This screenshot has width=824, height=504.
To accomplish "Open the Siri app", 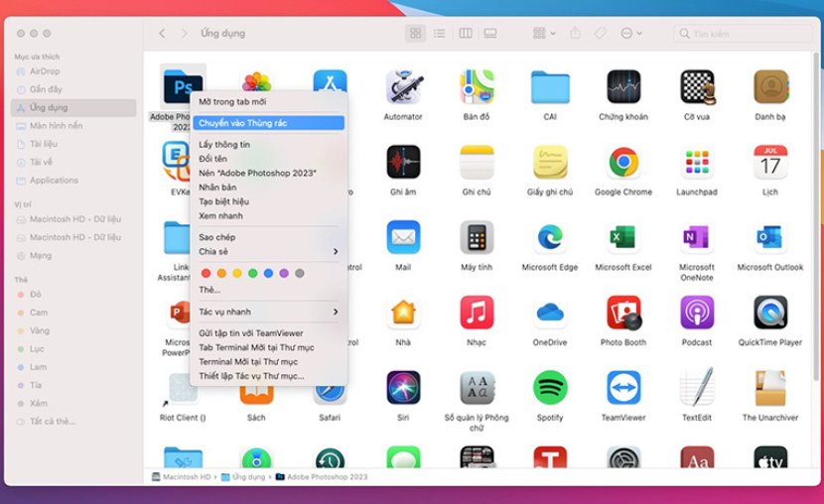I will [x=403, y=388].
